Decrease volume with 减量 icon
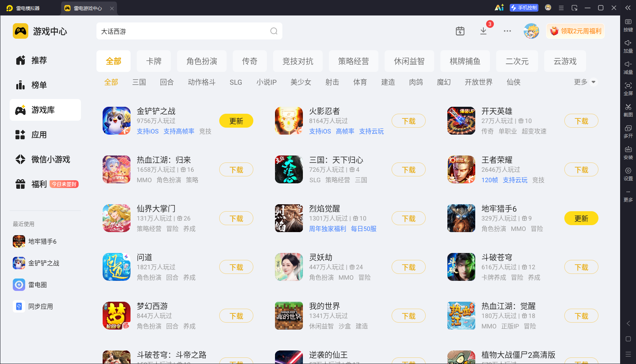Viewport: 636px width, 364px height. [x=628, y=68]
